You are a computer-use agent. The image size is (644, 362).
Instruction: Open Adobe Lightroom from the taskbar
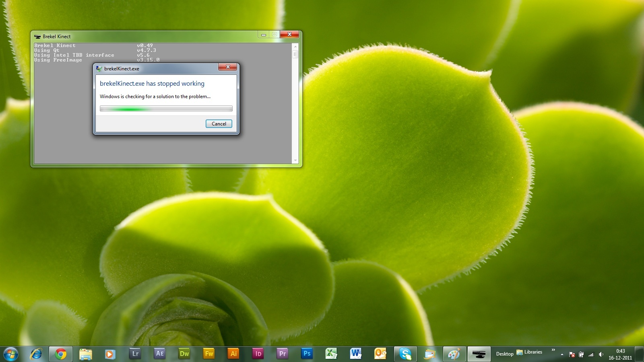click(x=135, y=354)
